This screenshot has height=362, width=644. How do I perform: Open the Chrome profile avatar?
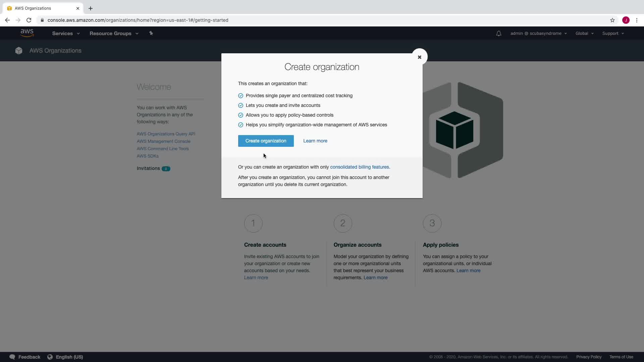pyautogui.click(x=626, y=20)
